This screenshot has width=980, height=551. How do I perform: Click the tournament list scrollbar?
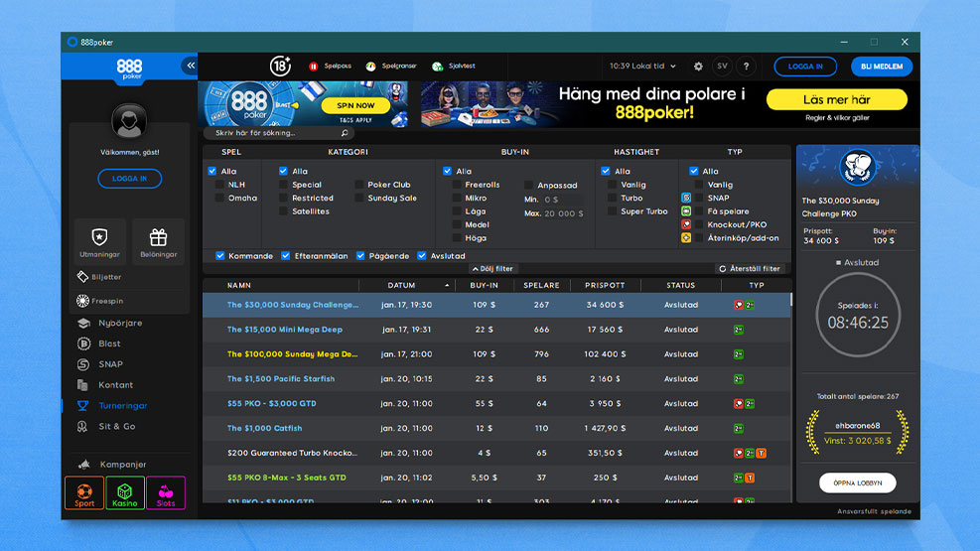point(790,300)
